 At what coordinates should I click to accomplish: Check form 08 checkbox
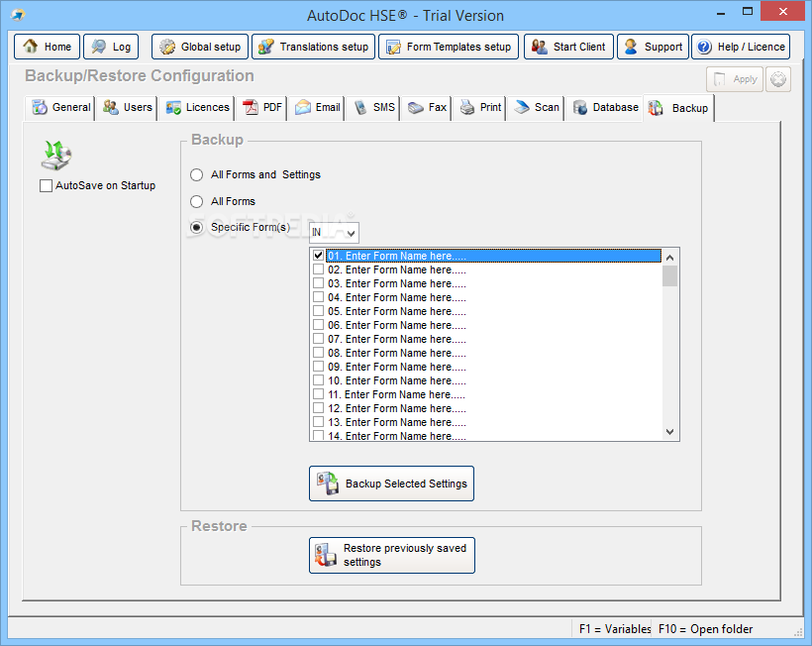pyautogui.click(x=319, y=353)
